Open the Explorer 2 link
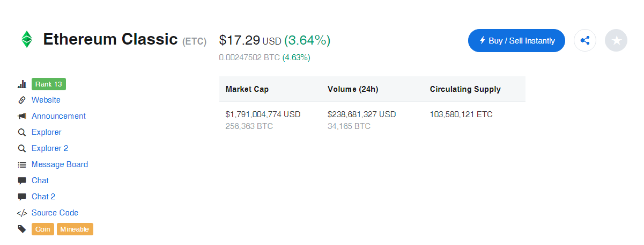Image resolution: width=644 pixels, height=245 pixels. click(50, 148)
